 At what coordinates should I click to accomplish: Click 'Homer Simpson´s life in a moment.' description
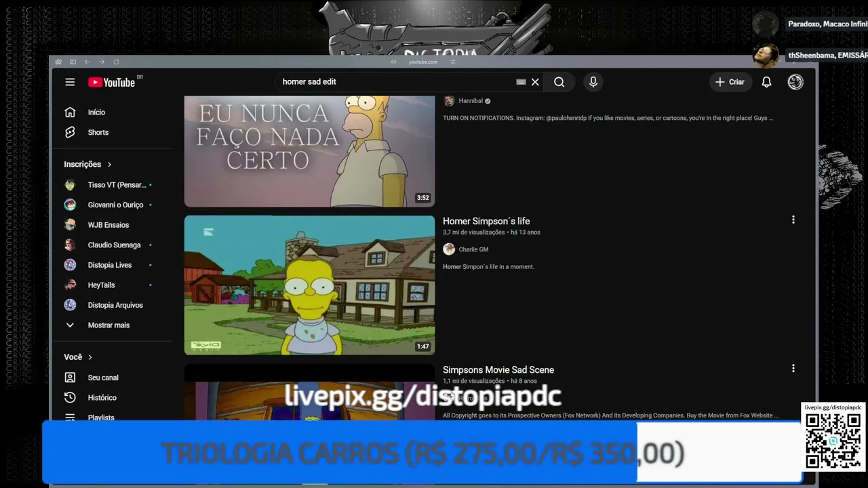click(488, 267)
